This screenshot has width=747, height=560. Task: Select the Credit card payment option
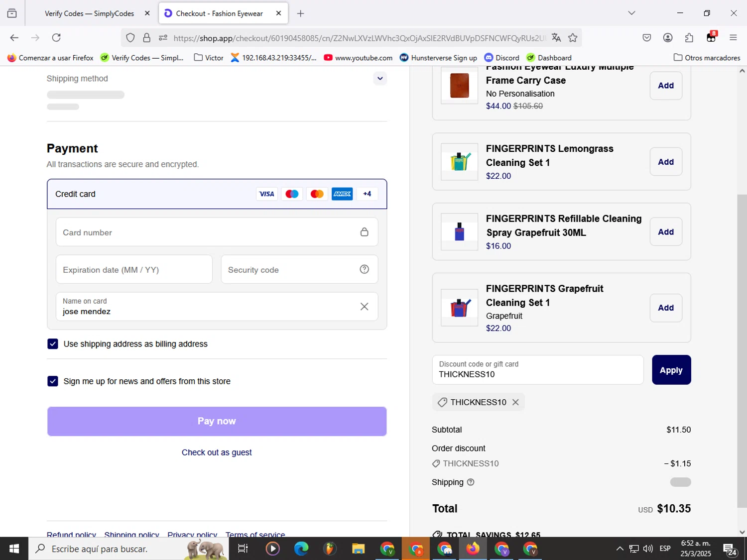tap(217, 194)
